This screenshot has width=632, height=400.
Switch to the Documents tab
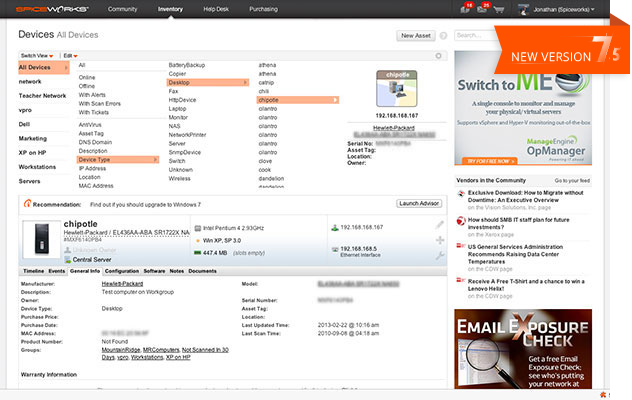(202, 271)
